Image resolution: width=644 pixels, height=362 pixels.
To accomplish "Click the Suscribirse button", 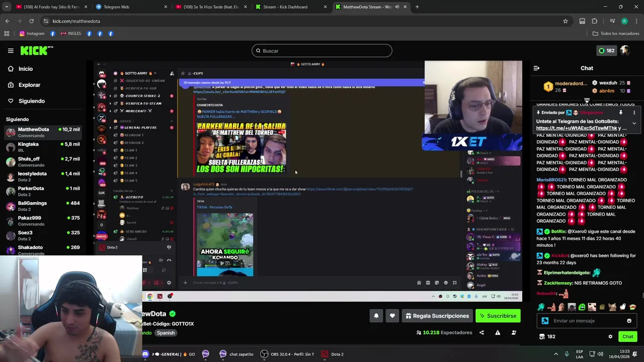I will click(x=498, y=316).
